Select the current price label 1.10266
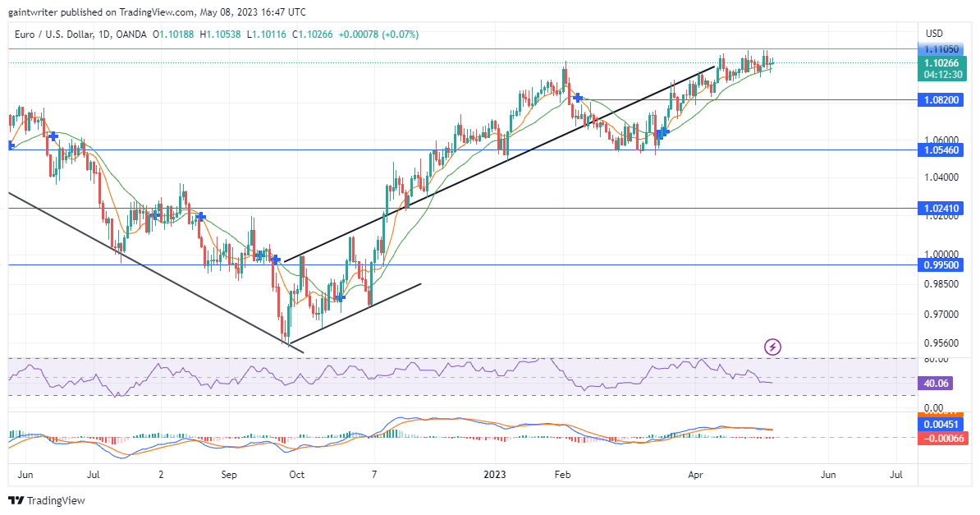The height and width of the screenshot is (515, 980). click(941, 63)
